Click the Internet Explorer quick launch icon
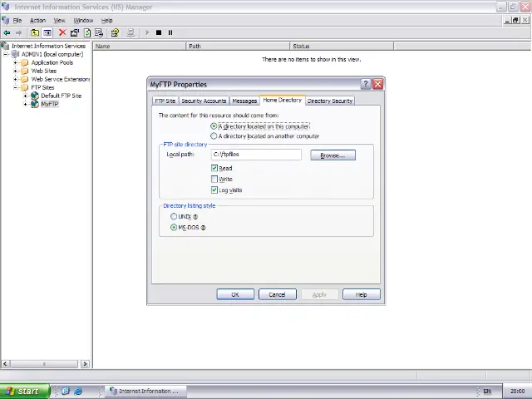Image resolution: width=532 pixels, height=399 pixels. (x=78, y=392)
